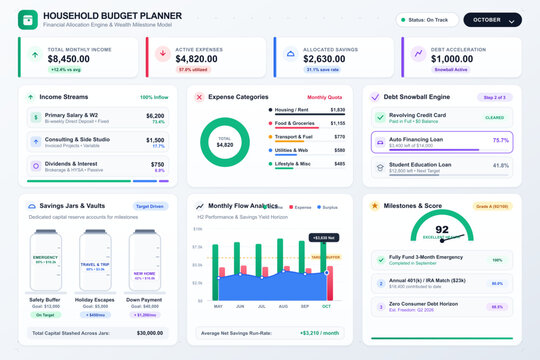Toggle the Expense legend item

300,207
